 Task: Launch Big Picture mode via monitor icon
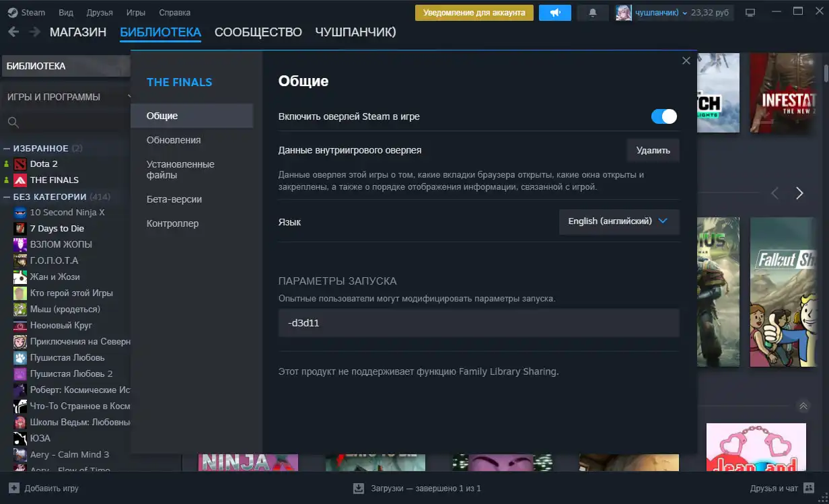(750, 13)
